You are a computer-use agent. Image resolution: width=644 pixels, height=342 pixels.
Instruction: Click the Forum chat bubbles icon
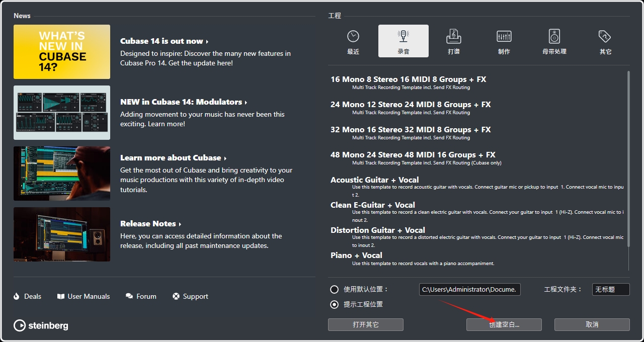pyautogui.click(x=129, y=296)
